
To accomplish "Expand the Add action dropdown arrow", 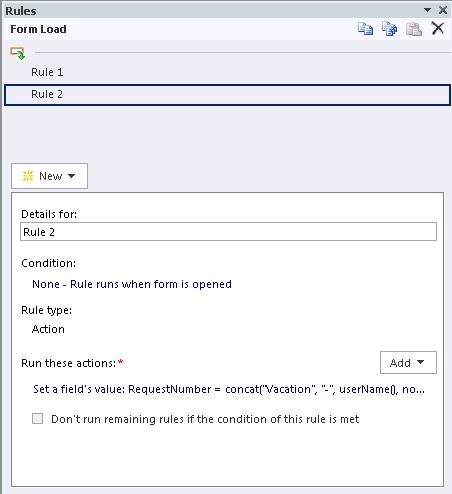I will pyautogui.click(x=420, y=362).
